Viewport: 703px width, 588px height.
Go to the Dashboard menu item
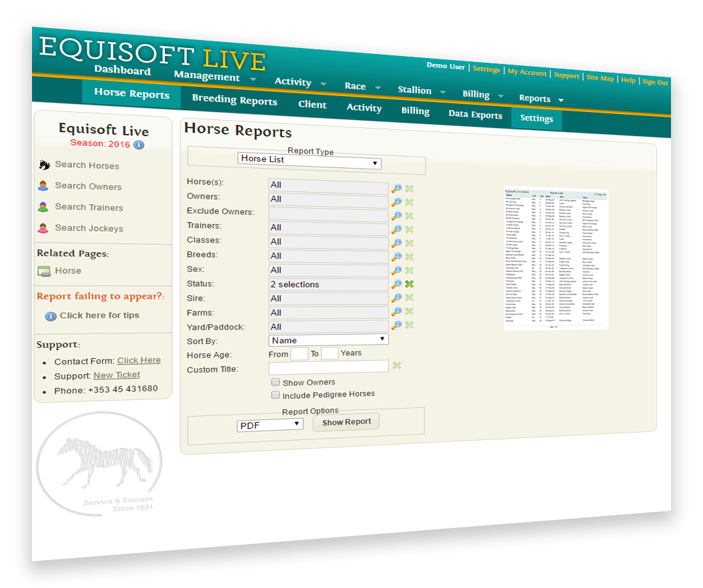[123, 70]
